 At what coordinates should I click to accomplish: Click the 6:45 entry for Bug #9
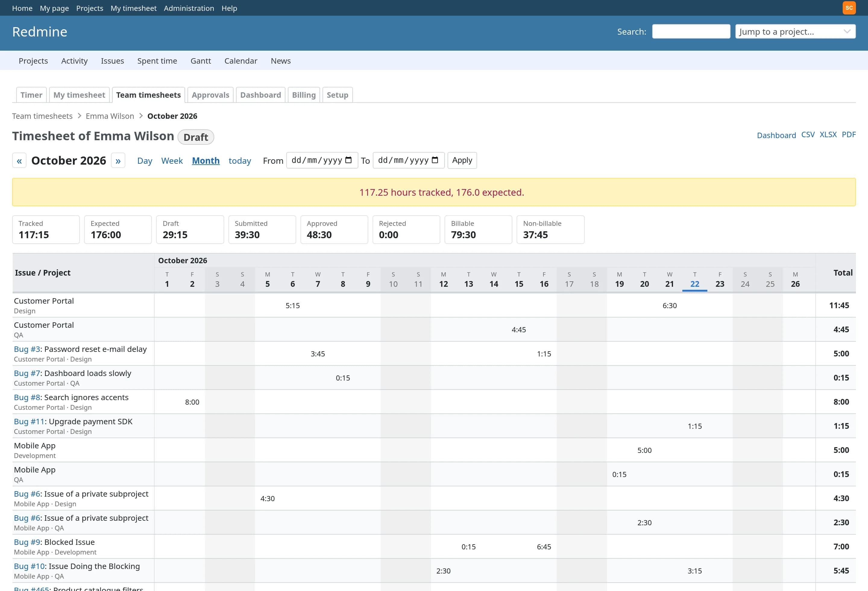(x=544, y=547)
